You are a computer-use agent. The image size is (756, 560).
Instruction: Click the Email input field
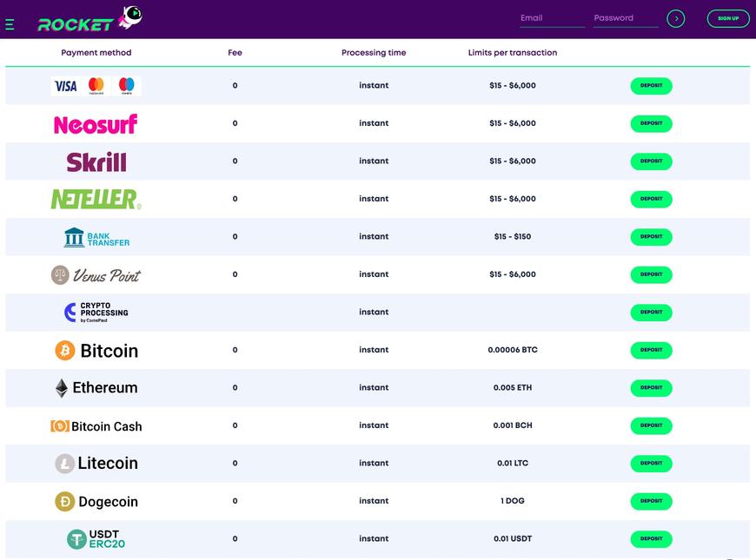(552, 18)
